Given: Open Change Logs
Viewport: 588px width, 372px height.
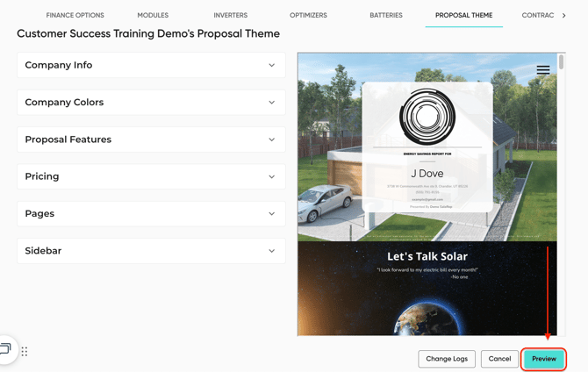Looking at the screenshot, I should pos(447,359).
